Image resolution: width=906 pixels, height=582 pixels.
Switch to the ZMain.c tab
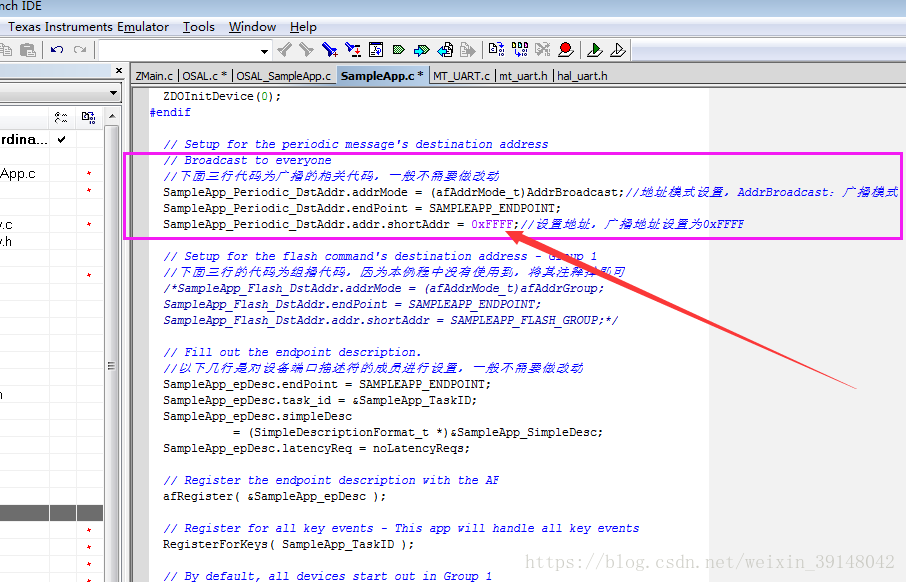tap(154, 76)
